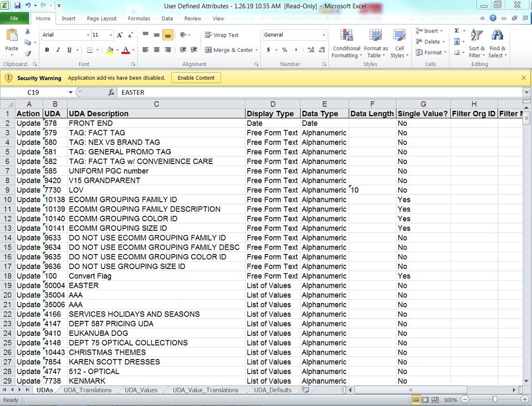Click the Decrease Indent icon

(x=183, y=50)
